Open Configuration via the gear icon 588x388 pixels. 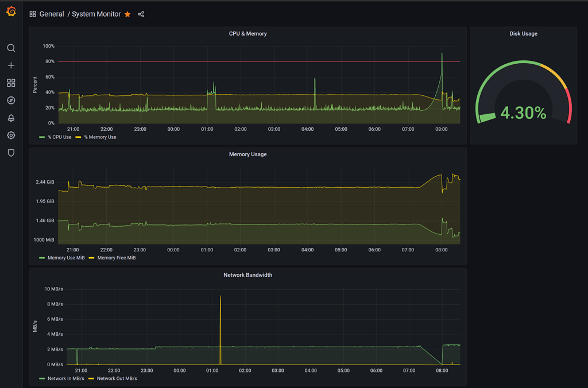tap(11, 135)
